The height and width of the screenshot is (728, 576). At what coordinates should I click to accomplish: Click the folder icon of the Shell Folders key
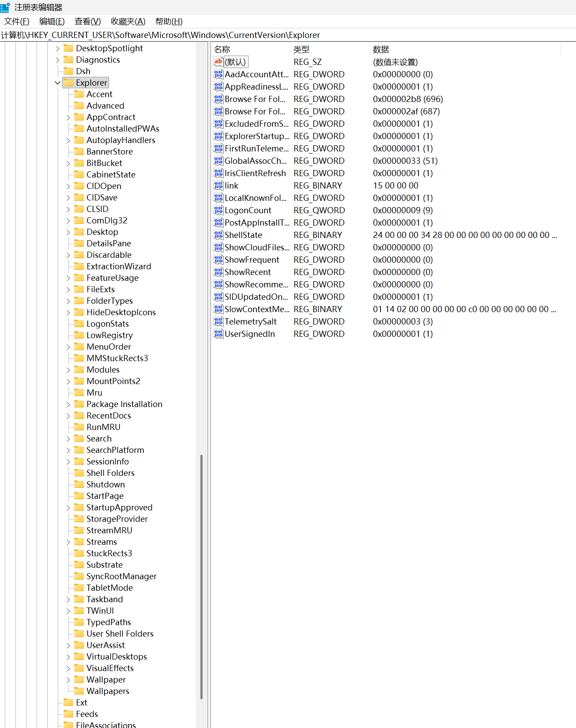79,473
